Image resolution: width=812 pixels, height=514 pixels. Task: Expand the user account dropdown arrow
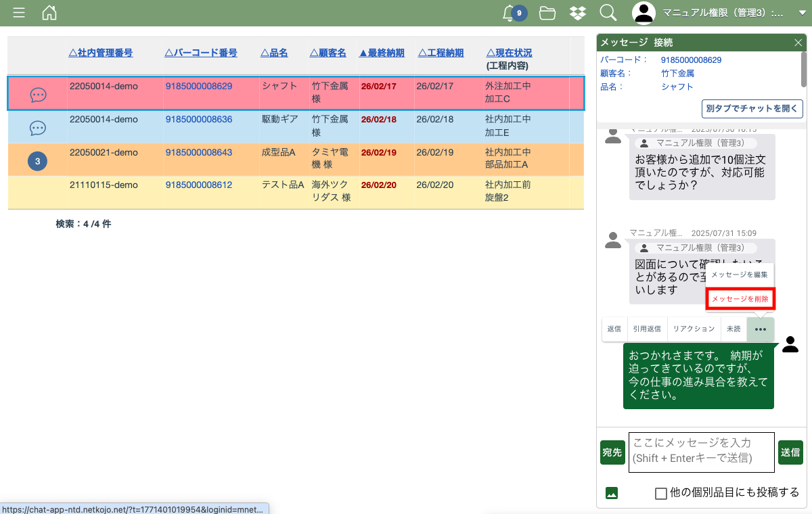click(803, 13)
